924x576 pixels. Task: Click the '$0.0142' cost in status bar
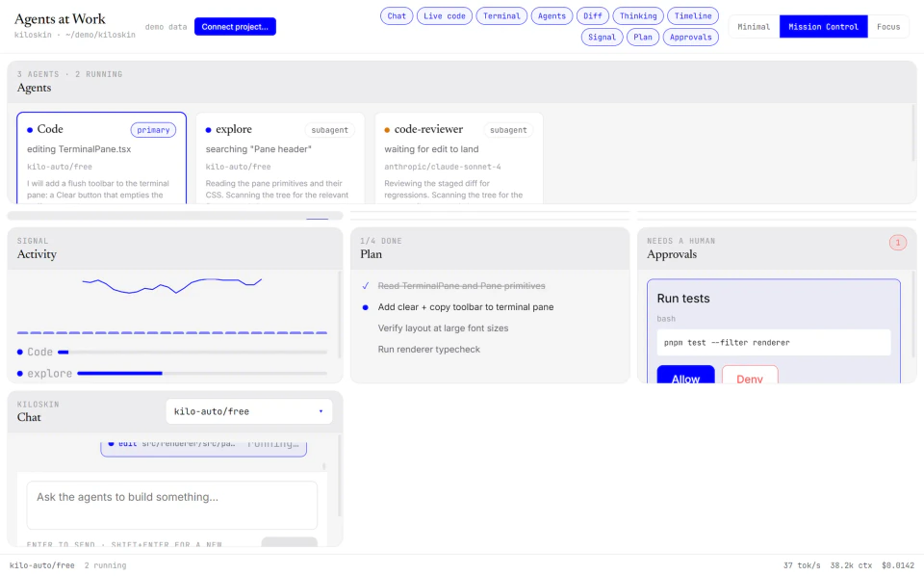click(x=898, y=565)
